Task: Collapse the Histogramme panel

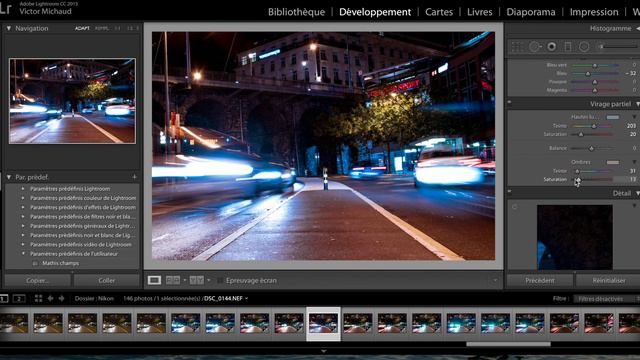Action: click(638, 28)
